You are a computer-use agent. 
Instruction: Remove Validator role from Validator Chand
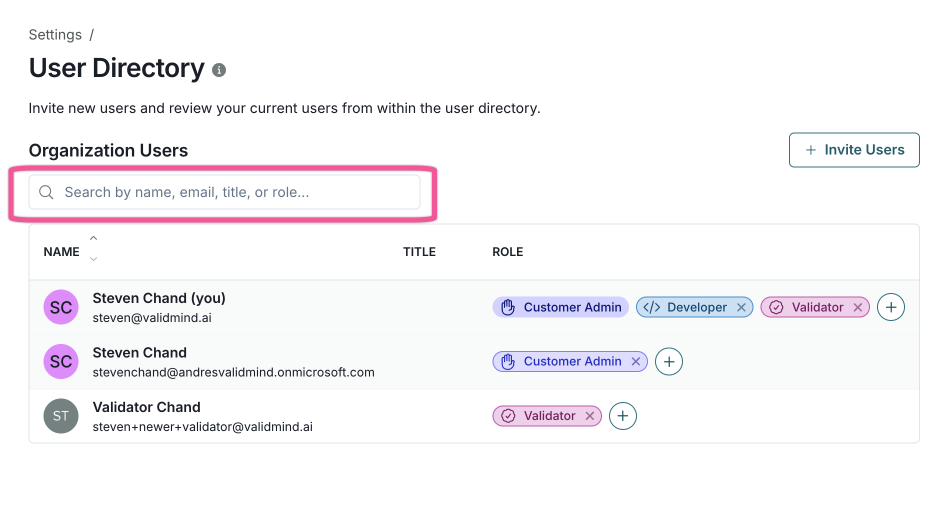click(590, 416)
